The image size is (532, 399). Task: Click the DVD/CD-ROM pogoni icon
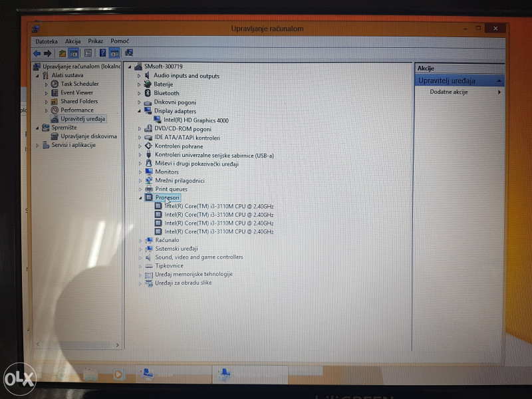tap(148, 128)
